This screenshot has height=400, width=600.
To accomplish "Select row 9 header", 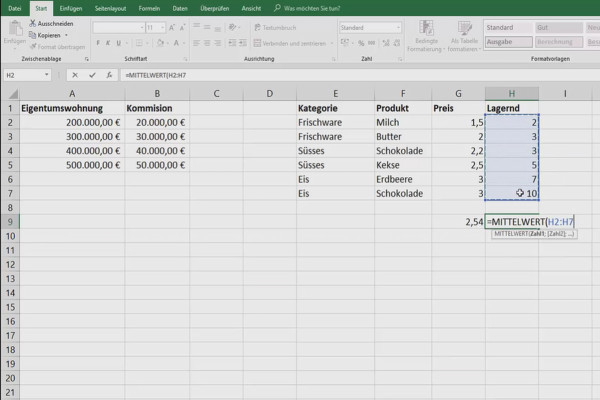I will (10, 222).
